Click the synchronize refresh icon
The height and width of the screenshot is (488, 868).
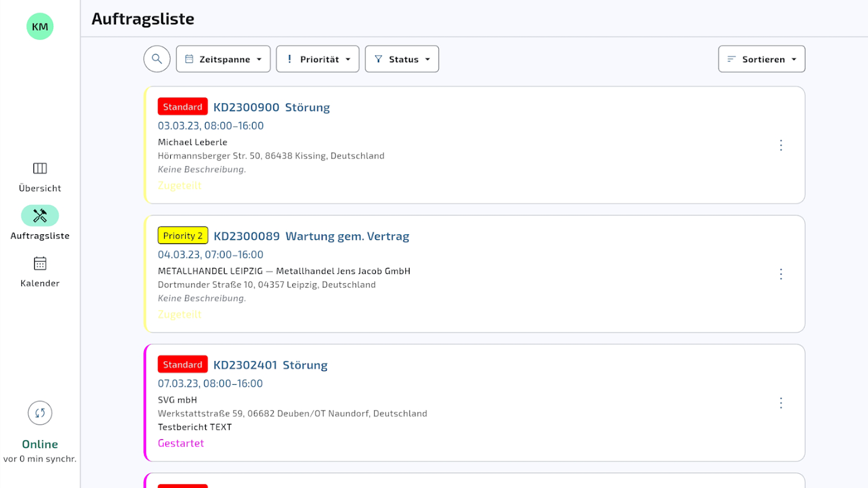[x=40, y=413]
